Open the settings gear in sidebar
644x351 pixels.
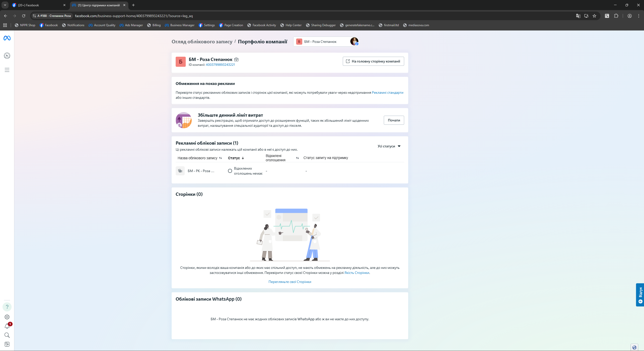(7, 317)
